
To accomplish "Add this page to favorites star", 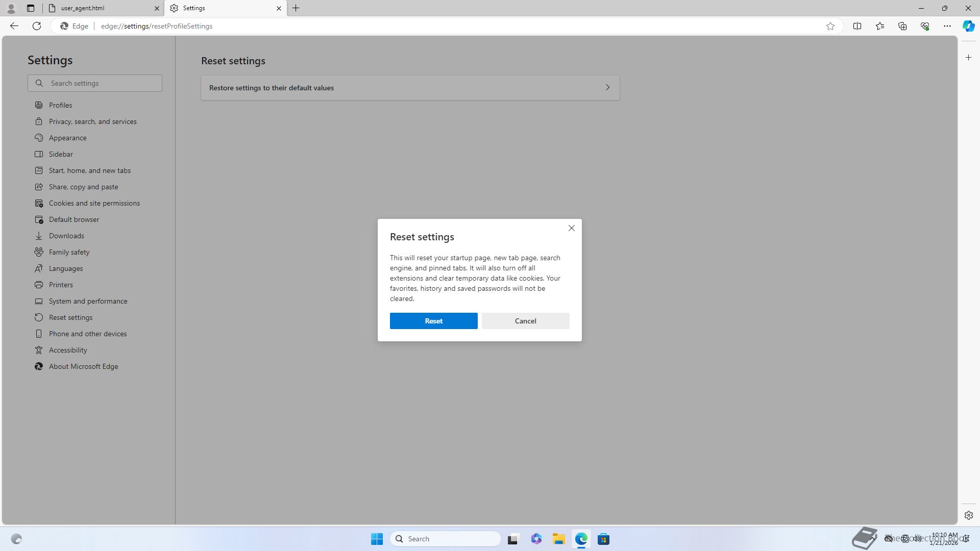I will [x=830, y=26].
